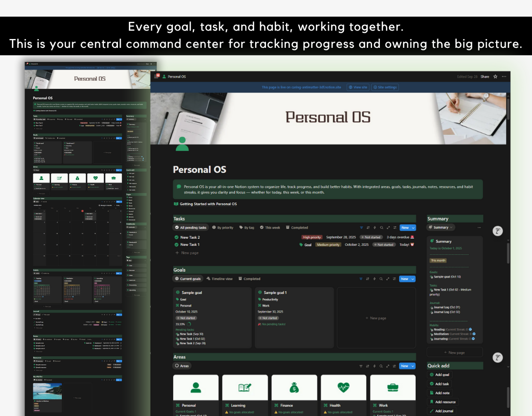Open the Health area card
The width and height of the screenshot is (532, 416).
(343, 395)
